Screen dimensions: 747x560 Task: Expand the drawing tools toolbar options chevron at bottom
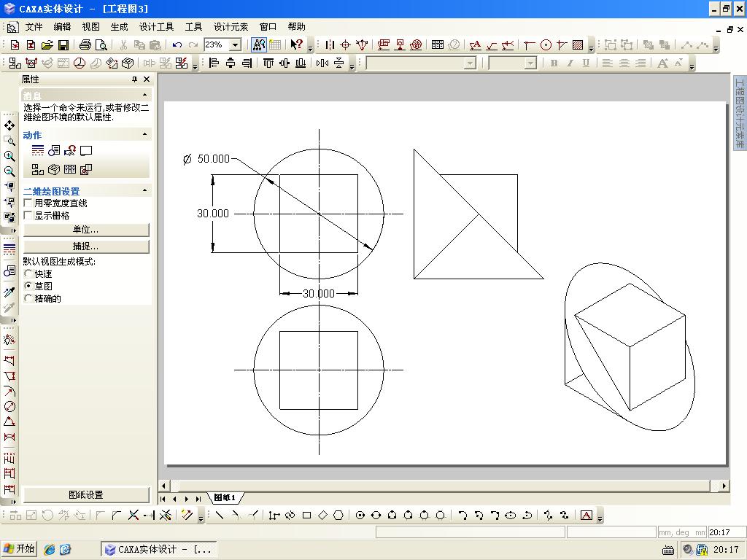(x=600, y=517)
